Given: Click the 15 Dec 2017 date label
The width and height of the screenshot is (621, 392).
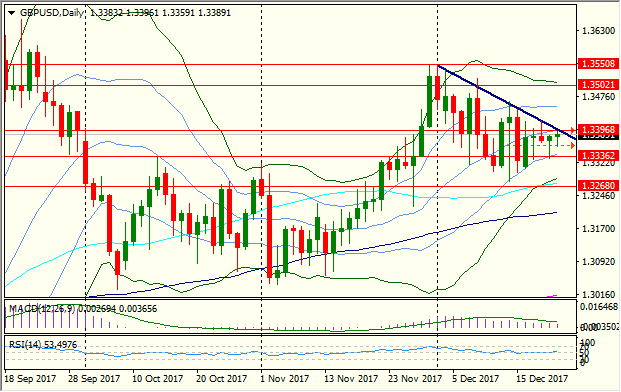Looking at the screenshot, I should coord(542,379).
